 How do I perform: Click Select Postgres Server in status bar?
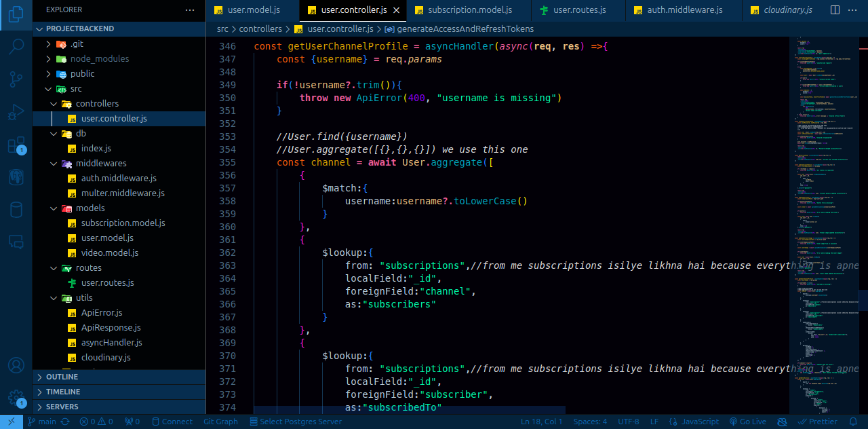[x=294, y=422]
